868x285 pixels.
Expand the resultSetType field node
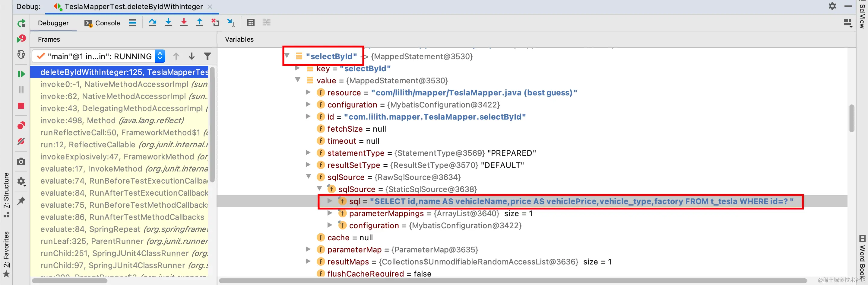point(308,165)
